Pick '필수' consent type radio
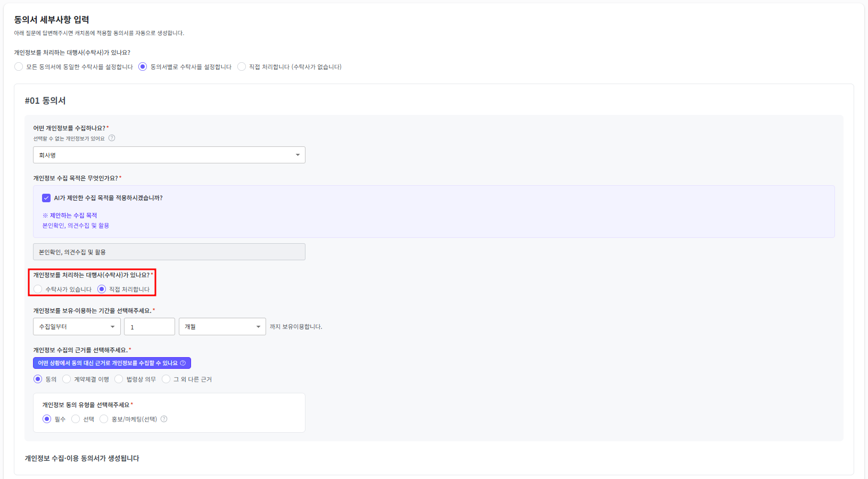 pyautogui.click(x=47, y=419)
